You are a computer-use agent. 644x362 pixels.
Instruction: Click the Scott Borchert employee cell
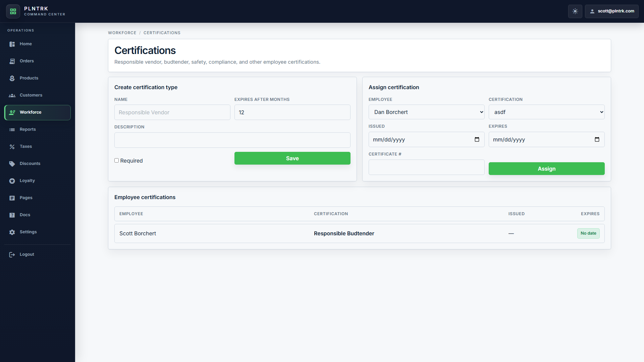(138, 233)
